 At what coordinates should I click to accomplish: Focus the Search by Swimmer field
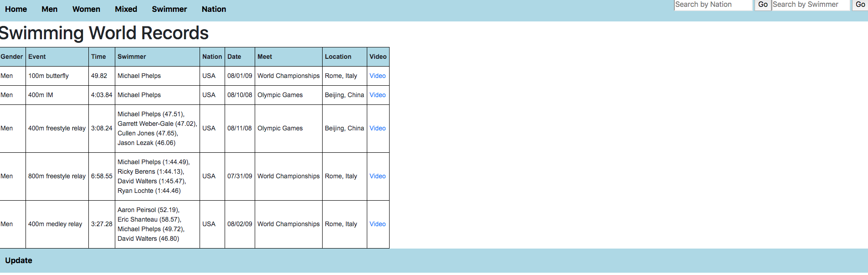(x=811, y=5)
